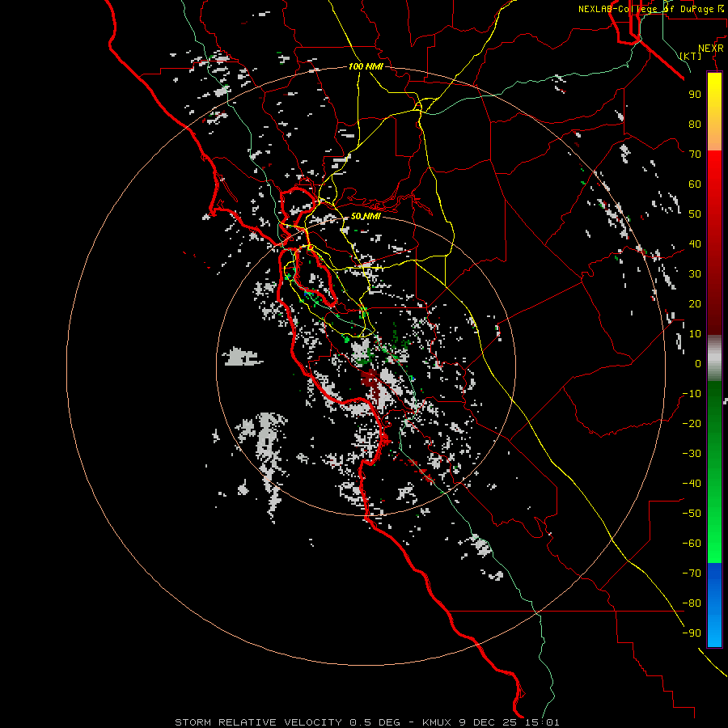This screenshot has width=728, height=728.
Task: Click the positive 30 scale value
Action: (695, 274)
